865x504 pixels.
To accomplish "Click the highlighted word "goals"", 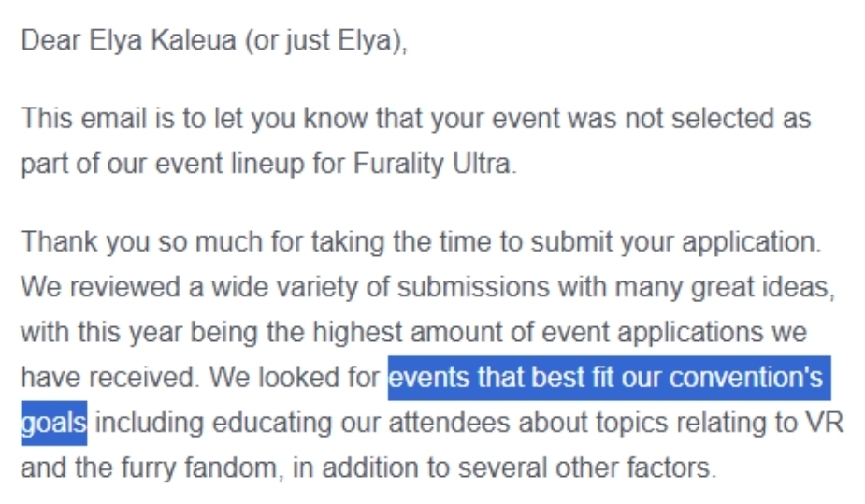I will click(x=53, y=423).
